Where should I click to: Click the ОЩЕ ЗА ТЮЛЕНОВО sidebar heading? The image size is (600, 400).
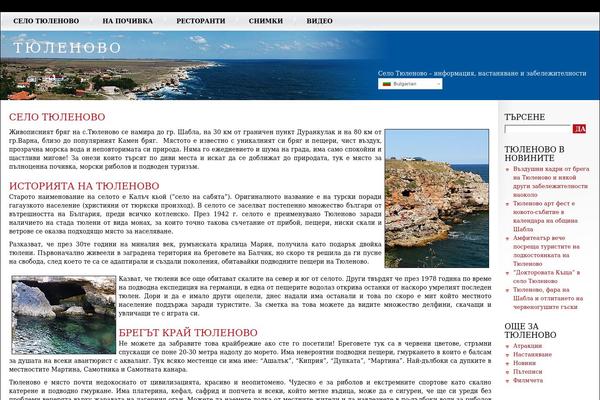coord(530,331)
